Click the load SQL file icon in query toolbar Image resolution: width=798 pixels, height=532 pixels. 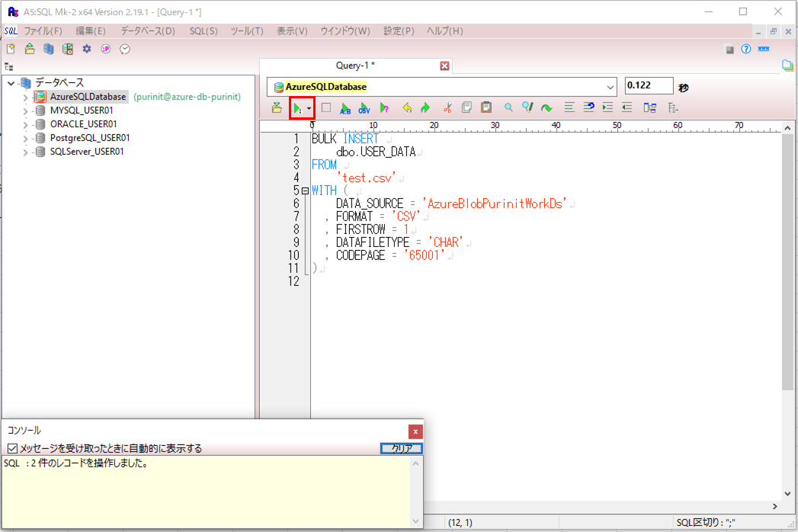277,107
